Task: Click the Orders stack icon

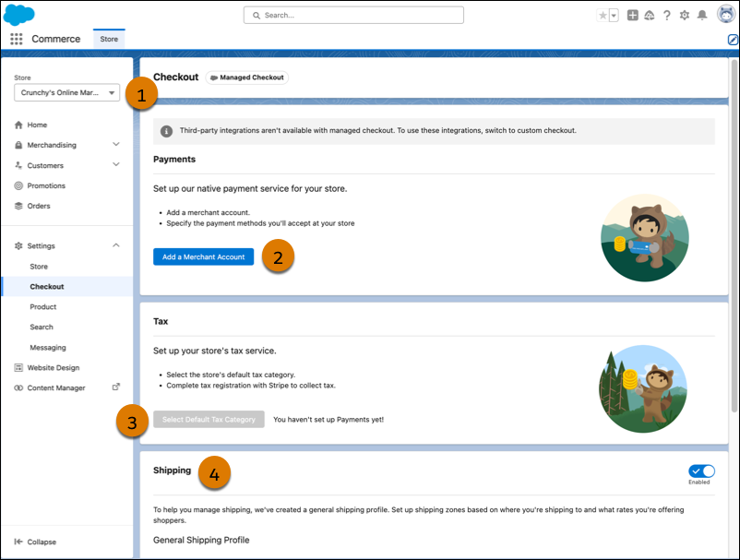Action: coord(18,206)
